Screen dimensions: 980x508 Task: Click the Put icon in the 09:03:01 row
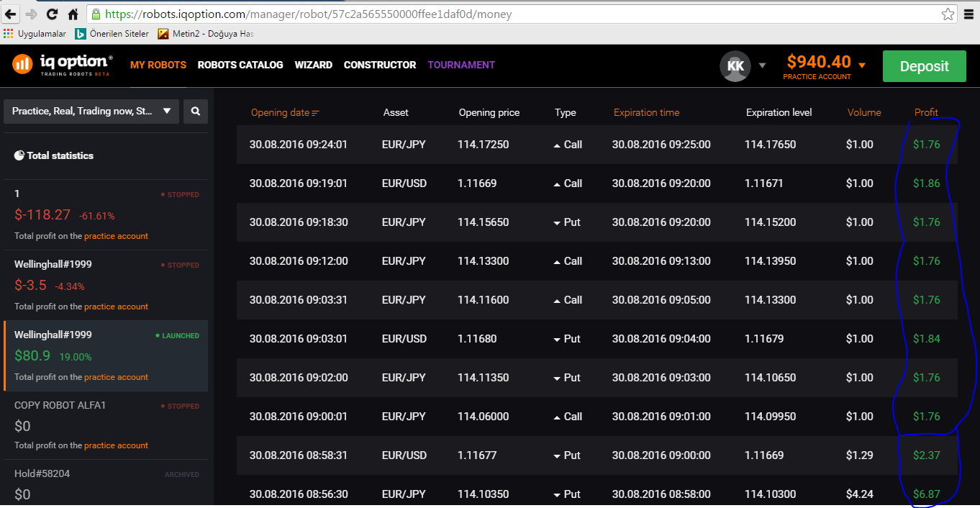click(557, 340)
